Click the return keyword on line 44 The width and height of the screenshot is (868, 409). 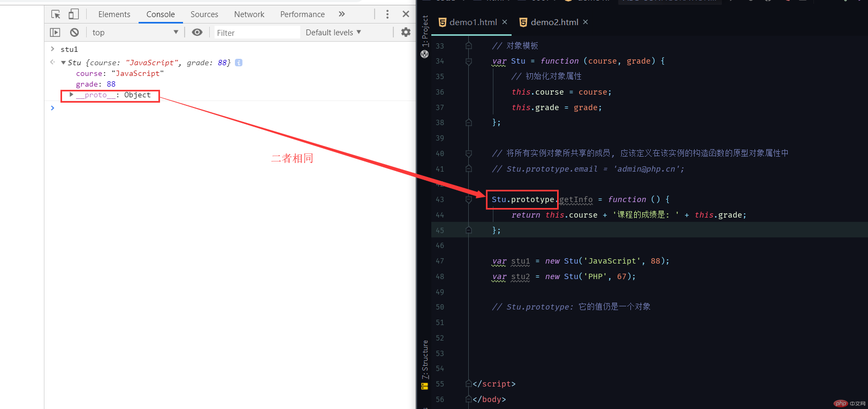coord(526,215)
